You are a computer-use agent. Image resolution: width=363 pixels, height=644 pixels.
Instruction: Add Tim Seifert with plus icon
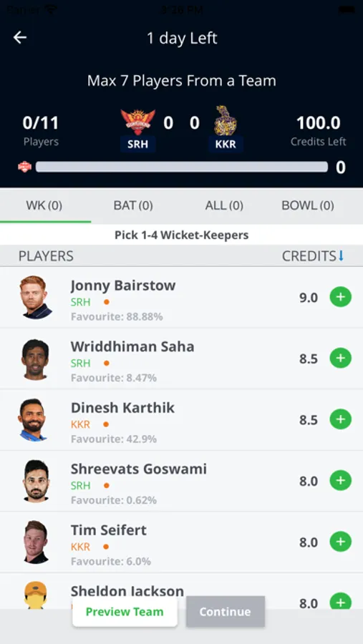pos(340,542)
